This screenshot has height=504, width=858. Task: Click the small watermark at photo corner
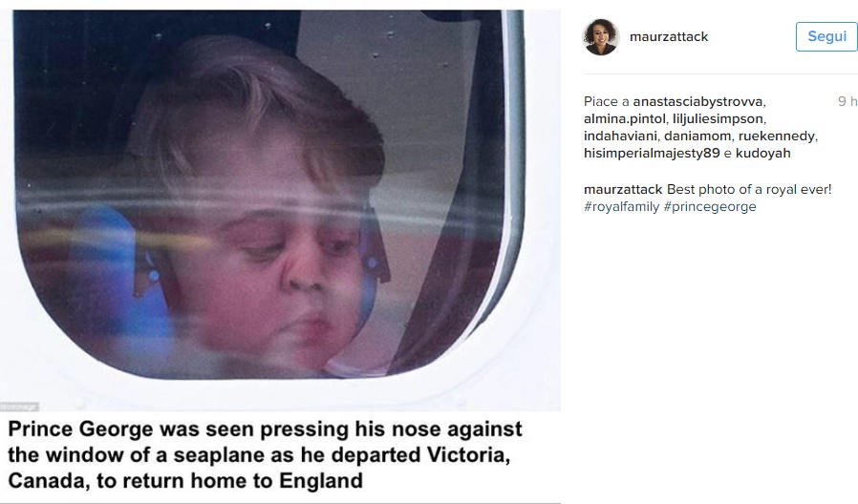(x=19, y=406)
